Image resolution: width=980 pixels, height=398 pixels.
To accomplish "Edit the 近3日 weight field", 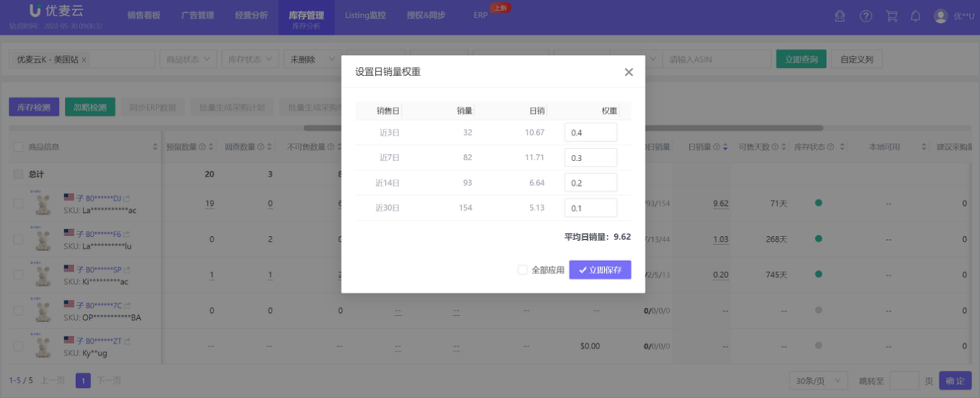I will pyautogui.click(x=591, y=132).
